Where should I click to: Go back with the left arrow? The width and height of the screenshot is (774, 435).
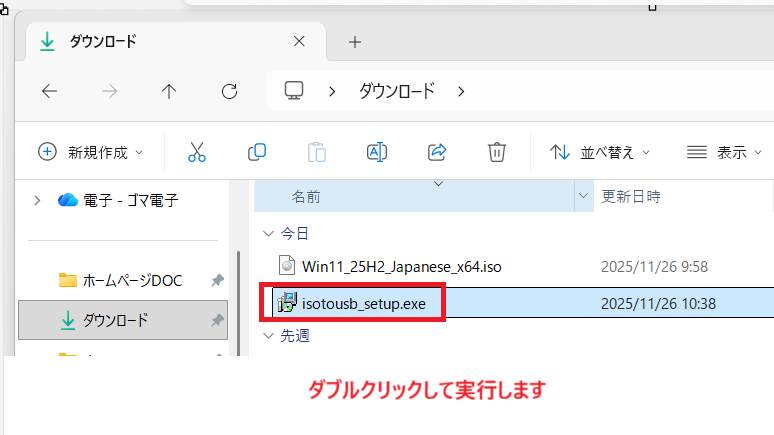click(49, 91)
